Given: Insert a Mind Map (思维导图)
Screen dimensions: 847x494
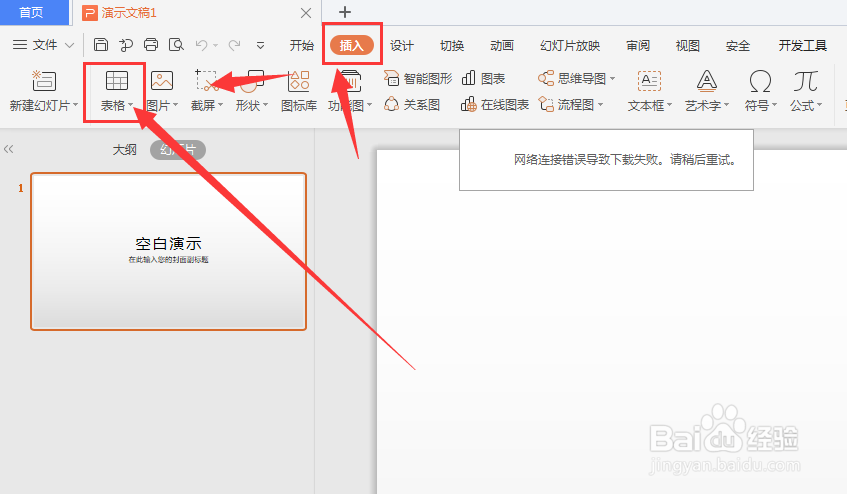Looking at the screenshot, I should pyautogui.click(x=573, y=78).
